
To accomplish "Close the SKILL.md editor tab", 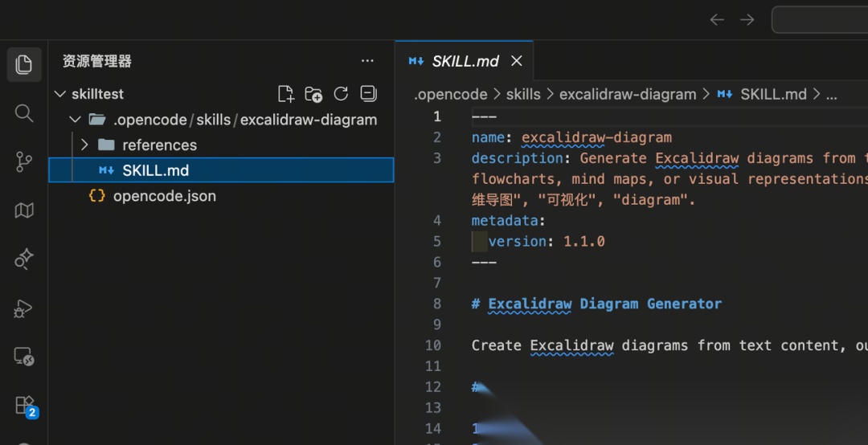I will click(517, 61).
